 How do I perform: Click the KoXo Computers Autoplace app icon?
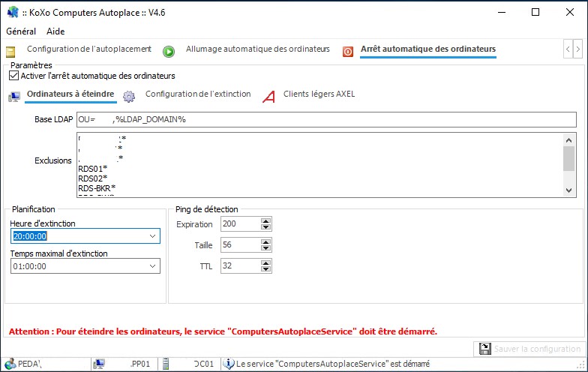tap(12, 12)
